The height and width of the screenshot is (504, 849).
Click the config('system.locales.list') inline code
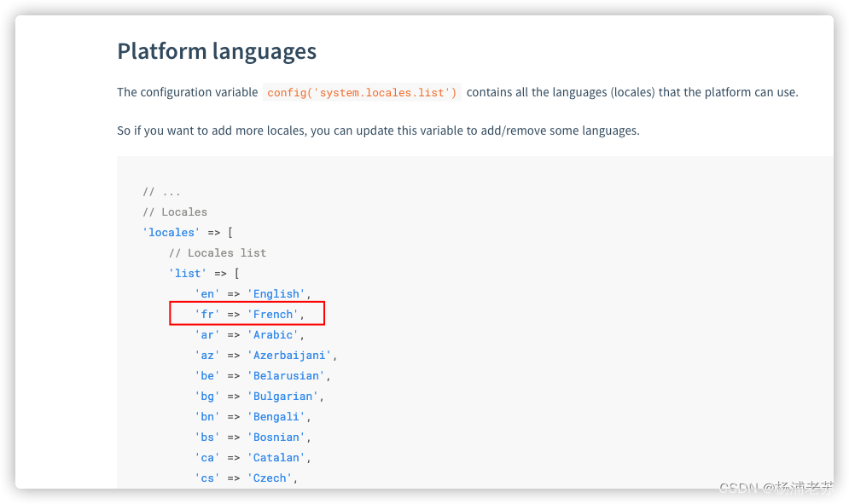click(362, 92)
